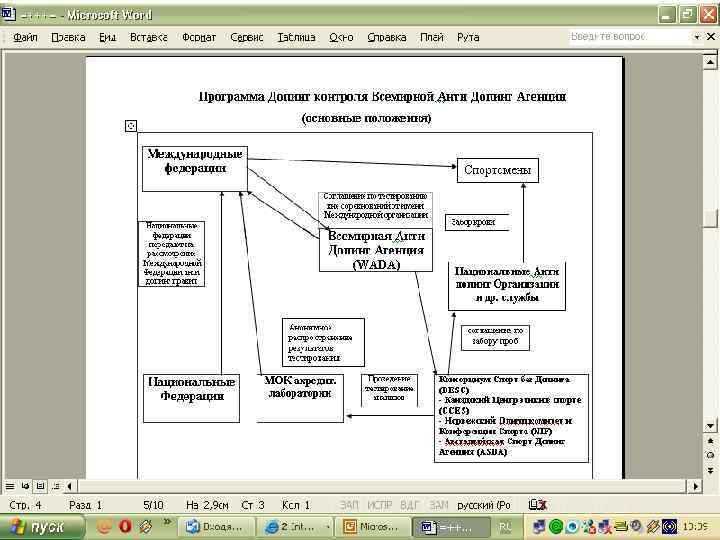The height and width of the screenshot is (540, 720).
Task: Click the Previous page double-arrow button
Action: [x=710, y=441]
